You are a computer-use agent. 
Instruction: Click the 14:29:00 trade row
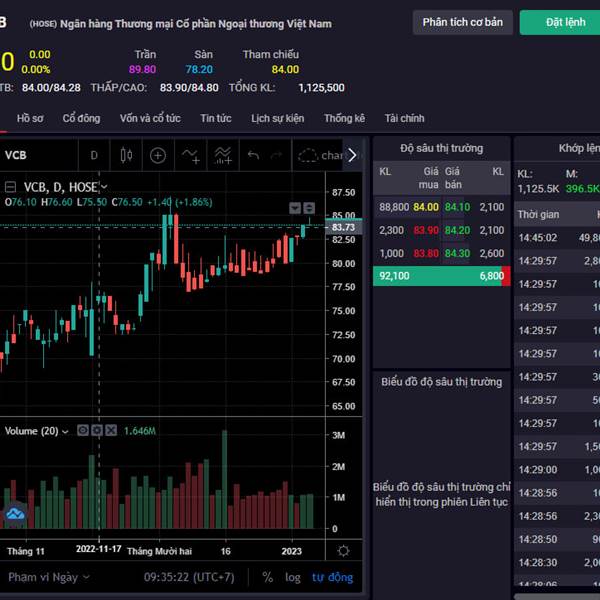(x=558, y=470)
